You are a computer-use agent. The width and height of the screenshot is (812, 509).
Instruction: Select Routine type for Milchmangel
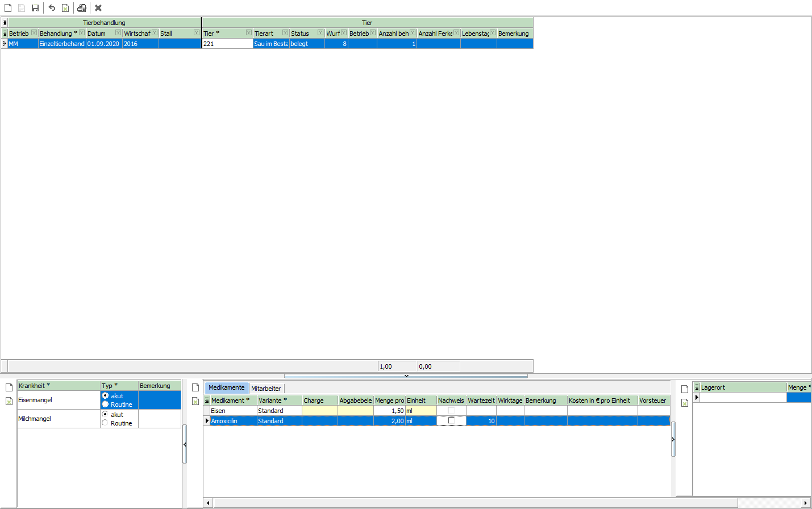tap(105, 423)
